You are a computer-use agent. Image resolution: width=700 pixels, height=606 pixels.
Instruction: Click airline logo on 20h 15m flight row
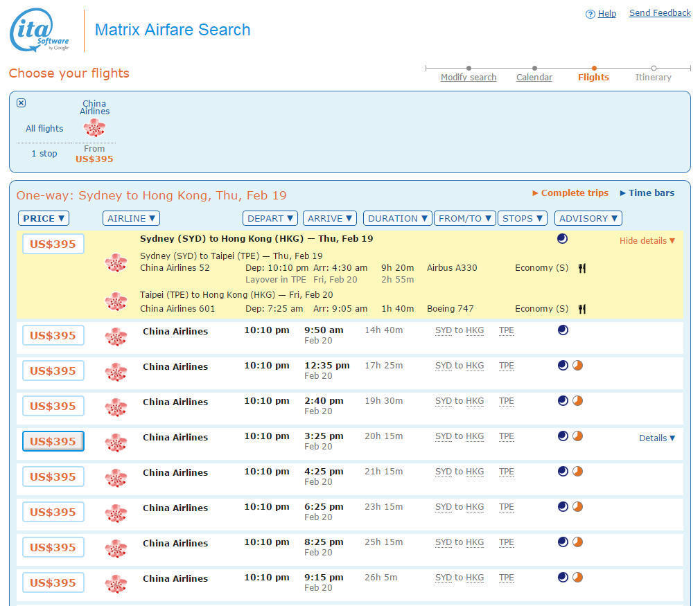tap(116, 443)
